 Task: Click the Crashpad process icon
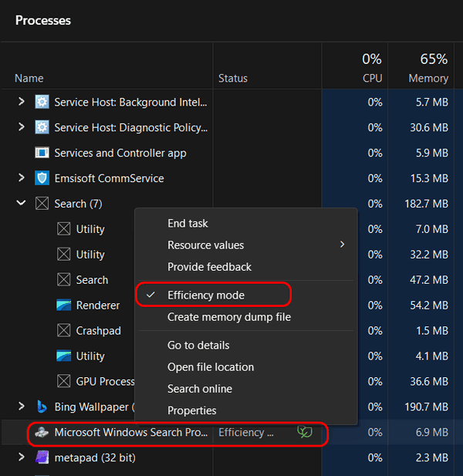(64, 330)
